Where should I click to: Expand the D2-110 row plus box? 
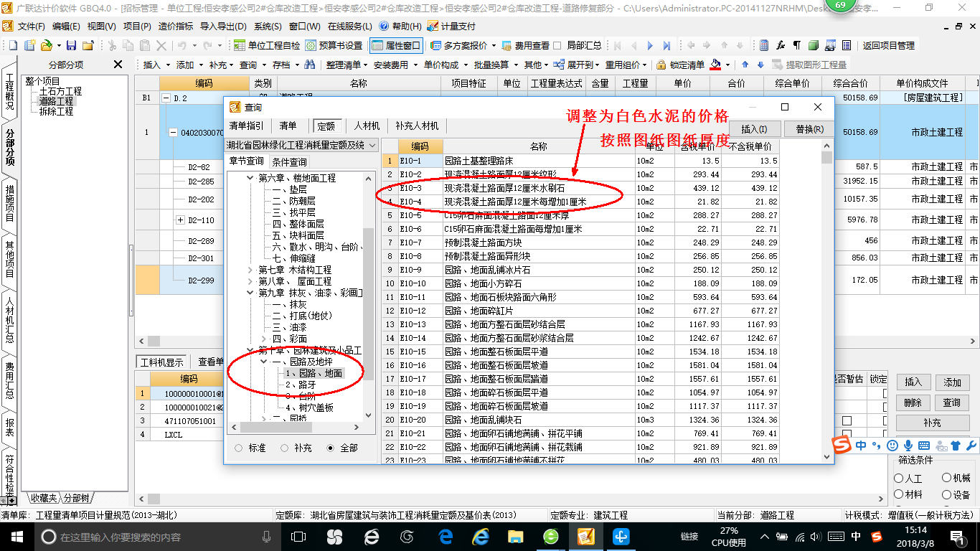pyautogui.click(x=180, y=220)
